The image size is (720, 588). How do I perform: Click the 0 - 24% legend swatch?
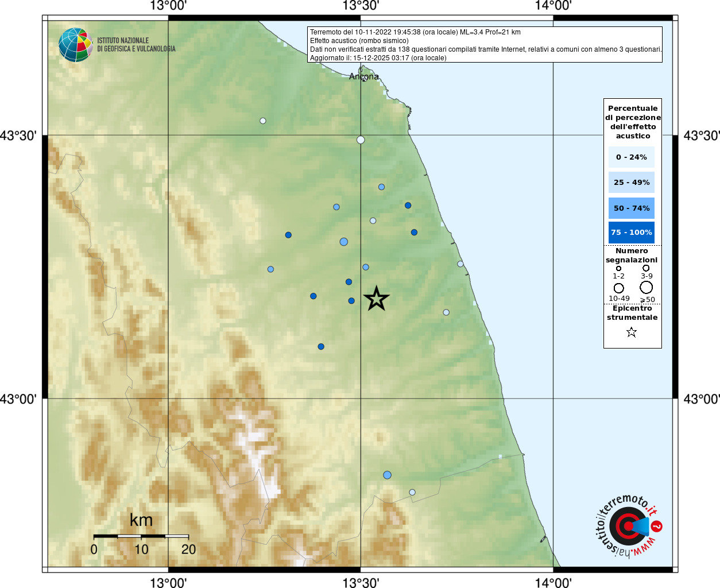631,157
